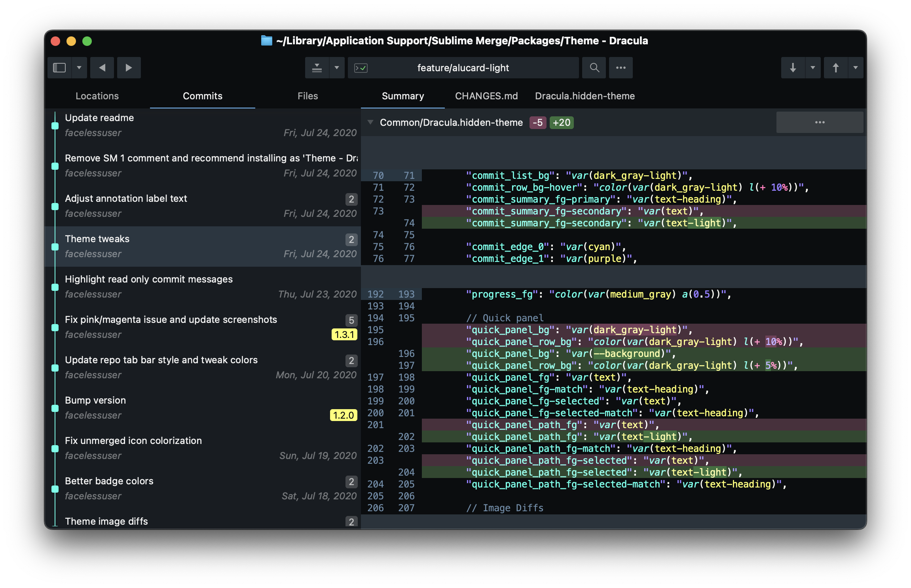Open the sidebar layout dropdown arrow
The height and width of the screenshot is (588, 911).
click(x=79, y=68)
